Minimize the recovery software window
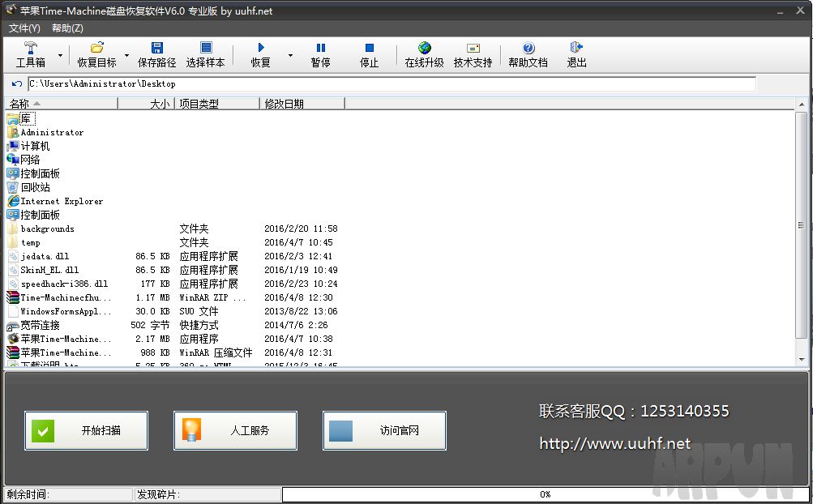 point(780,11)
